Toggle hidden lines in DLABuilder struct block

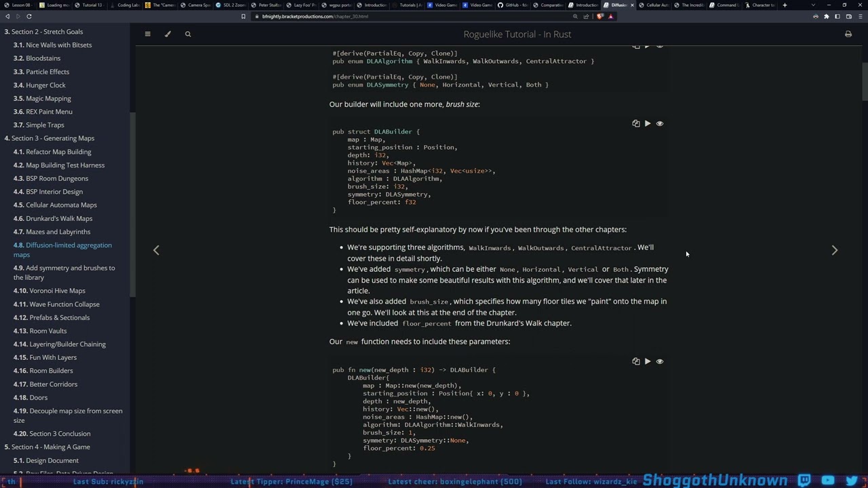pyautogui.click(x=659, y=123)
